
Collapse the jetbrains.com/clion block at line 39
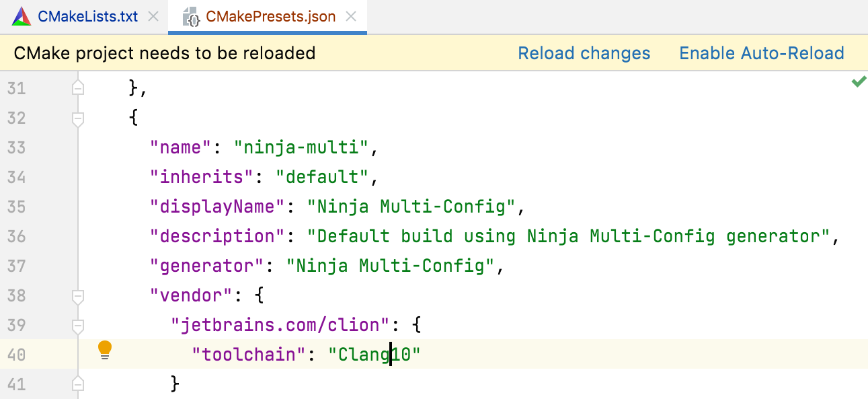pos(77,324)
